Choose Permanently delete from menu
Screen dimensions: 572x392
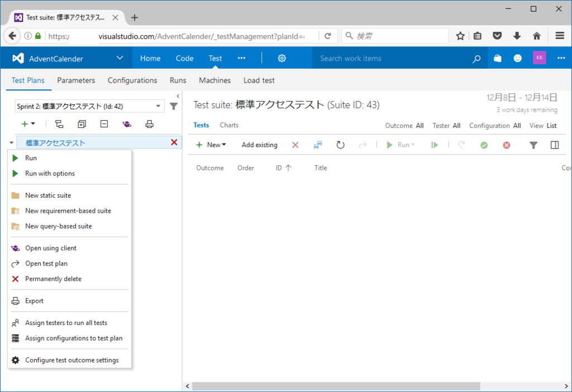tap(69, 279)
